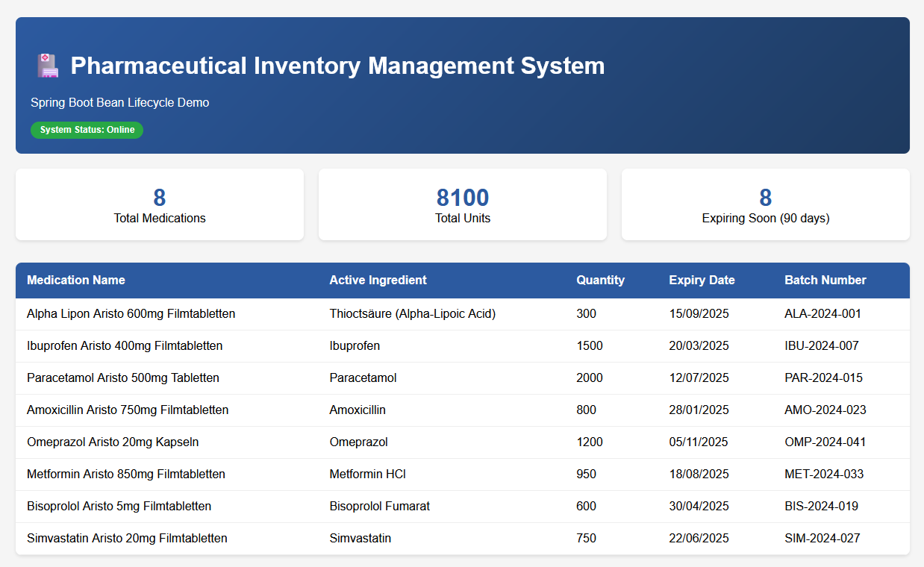Image resolution: width=924 pixels, height=567 pixels.
Task: Select Paracetamol Aristo 500mg Tabletten row
Action: pyautogui.click(x=123, y=378)
